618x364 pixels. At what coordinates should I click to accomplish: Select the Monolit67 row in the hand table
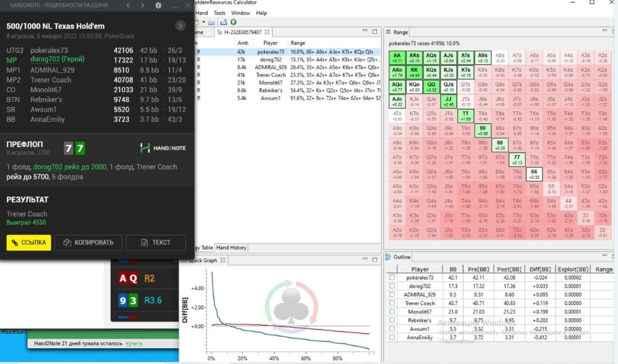coord(288,83)
